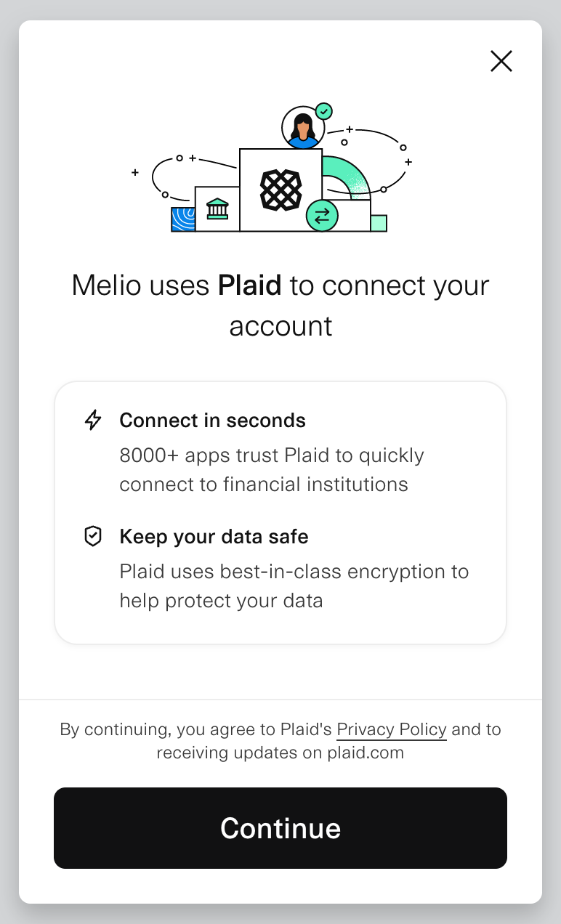This screenshot has width=561, height=924.
Task: Click the Plaid logo in the illustration
Action: click(280, 190)
